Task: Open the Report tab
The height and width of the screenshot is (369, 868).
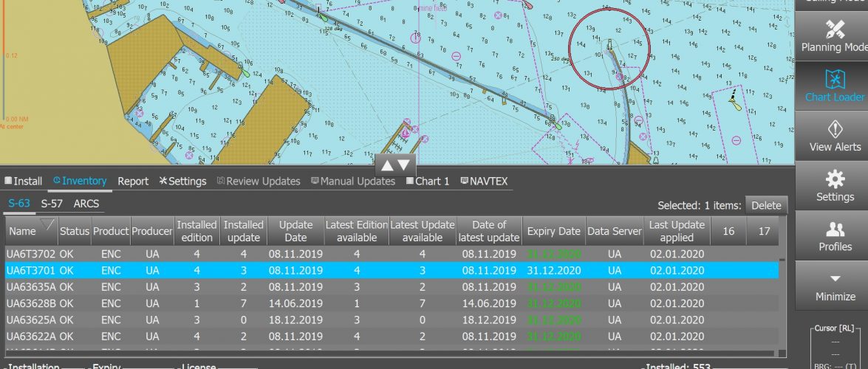Action: pos(133,182)
